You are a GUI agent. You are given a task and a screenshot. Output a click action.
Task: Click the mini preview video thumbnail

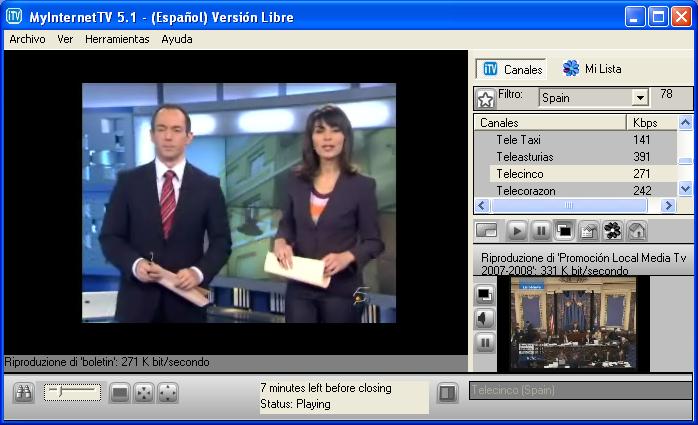(x=573, y=324)
